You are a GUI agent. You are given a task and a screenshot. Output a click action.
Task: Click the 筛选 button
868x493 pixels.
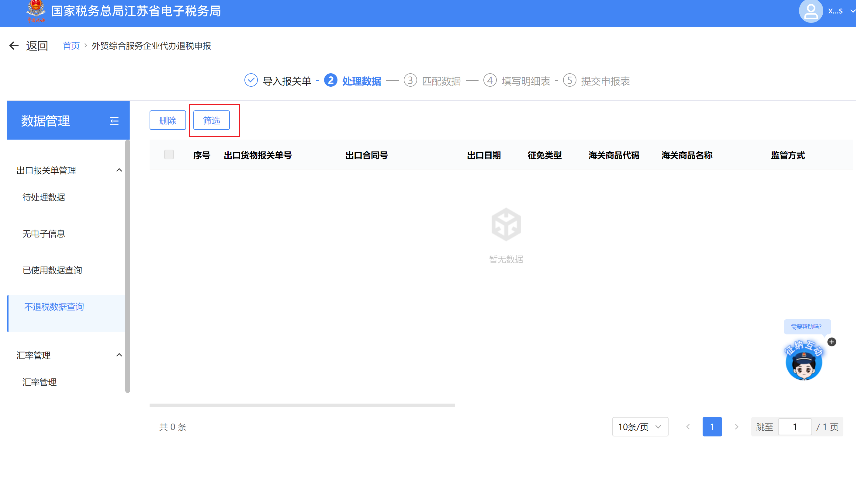pos(211,120)
